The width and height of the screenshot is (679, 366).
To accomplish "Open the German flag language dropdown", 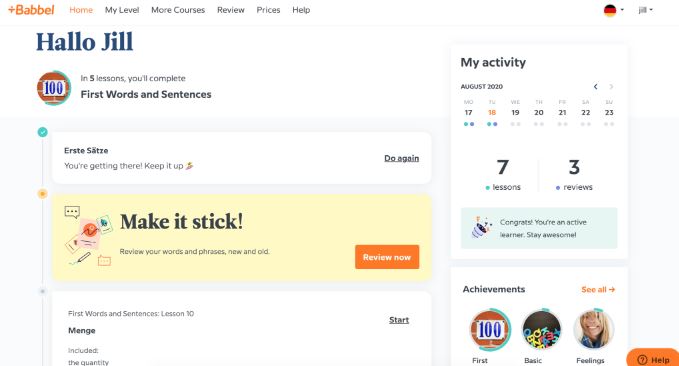I will pos(614,10).
